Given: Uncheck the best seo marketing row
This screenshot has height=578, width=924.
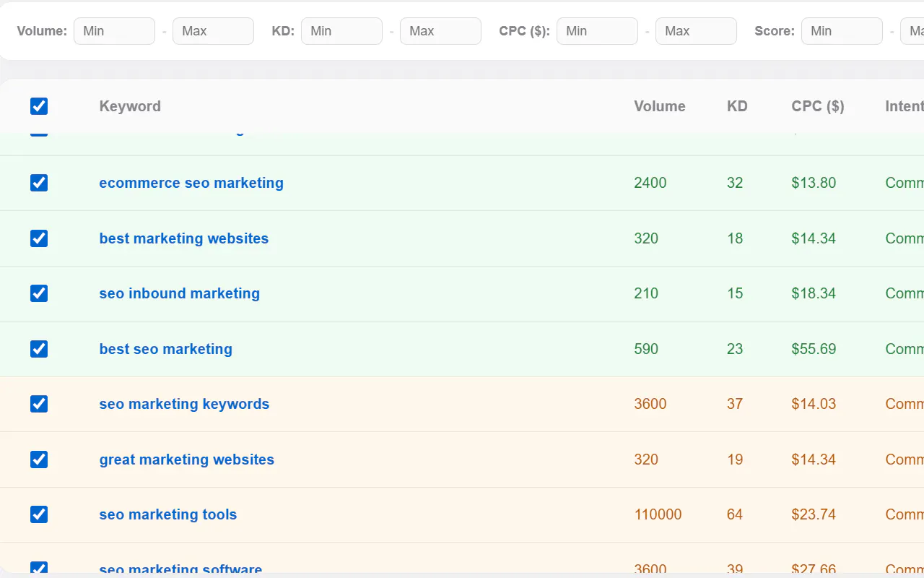Looking at the screenshot, I should tap(39, 349).
